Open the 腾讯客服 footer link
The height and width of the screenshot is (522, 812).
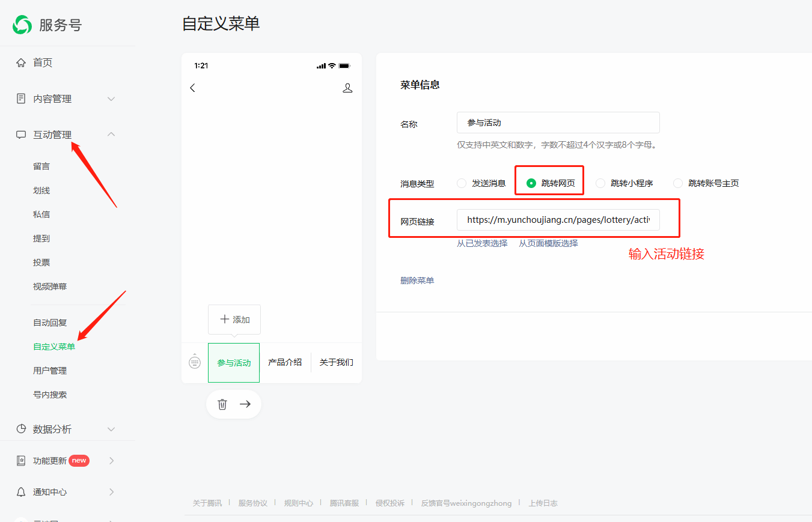pyautogui.click(x=344, y=503)
